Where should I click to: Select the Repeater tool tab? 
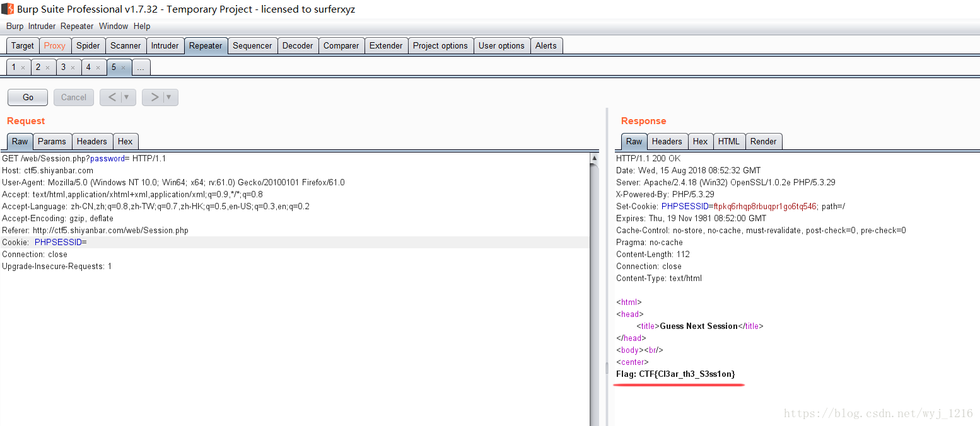(x=206, y=45)
